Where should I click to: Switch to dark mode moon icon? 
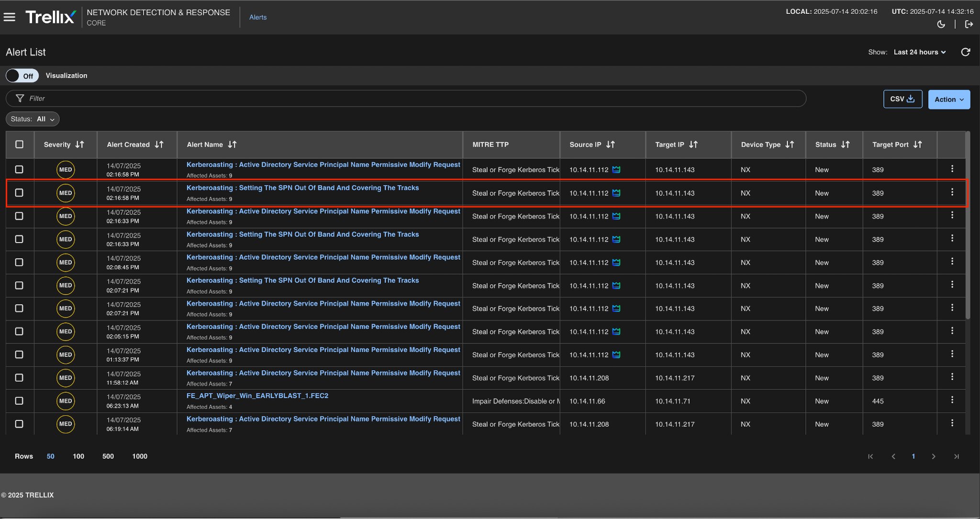[x=941, y=24]
